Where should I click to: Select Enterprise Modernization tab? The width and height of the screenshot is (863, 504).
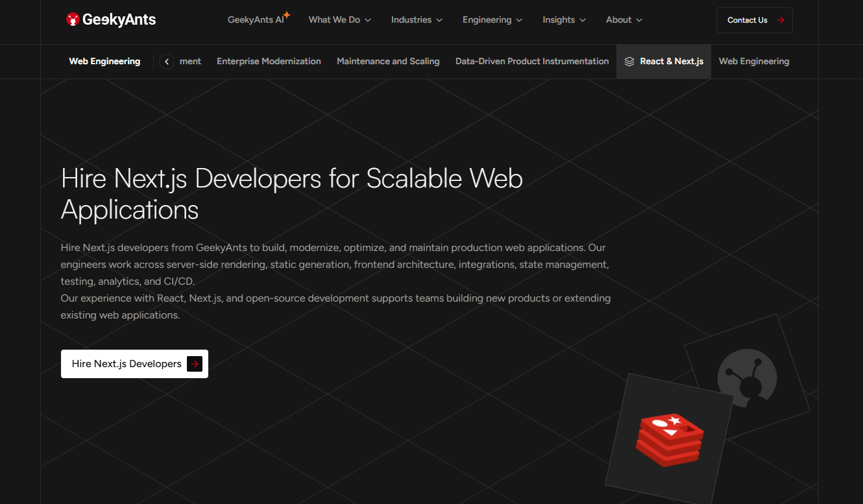click(x=269, y=62)
